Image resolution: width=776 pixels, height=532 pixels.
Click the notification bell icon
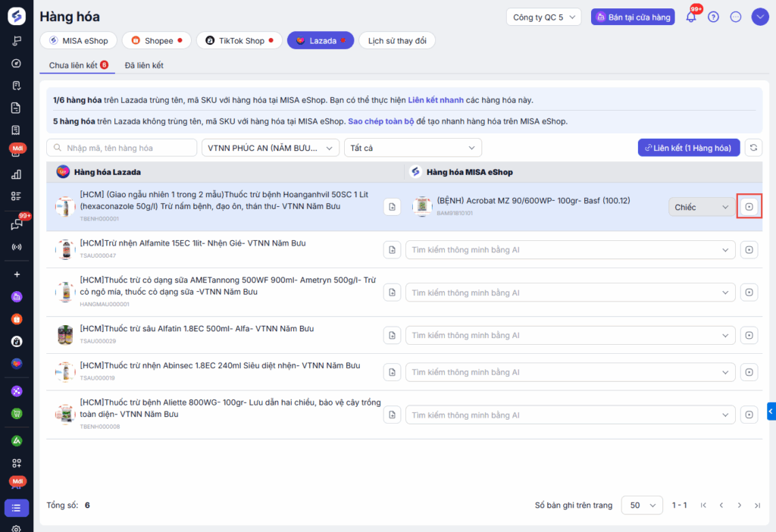691,17
